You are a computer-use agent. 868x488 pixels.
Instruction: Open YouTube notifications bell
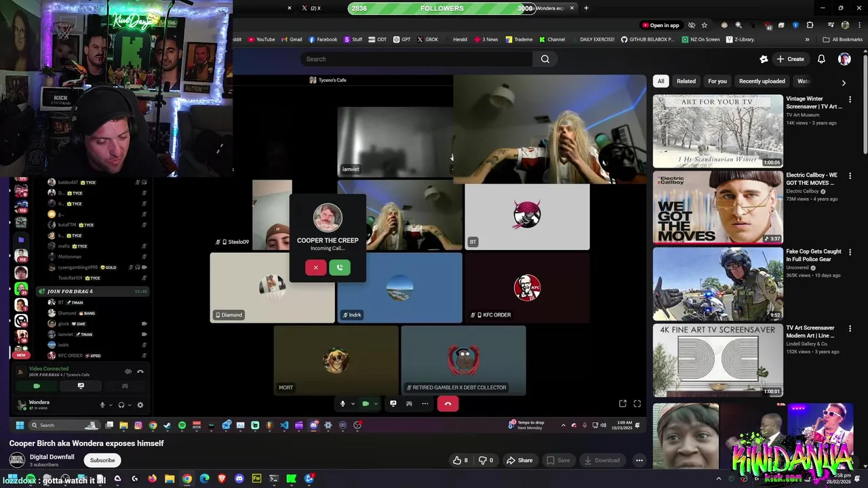[821, 59]
